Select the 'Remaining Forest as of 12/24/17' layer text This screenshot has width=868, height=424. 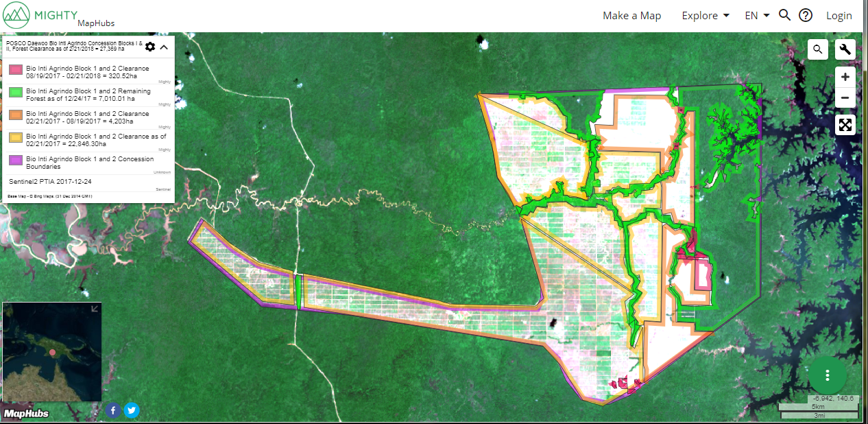tap(87, 95)
